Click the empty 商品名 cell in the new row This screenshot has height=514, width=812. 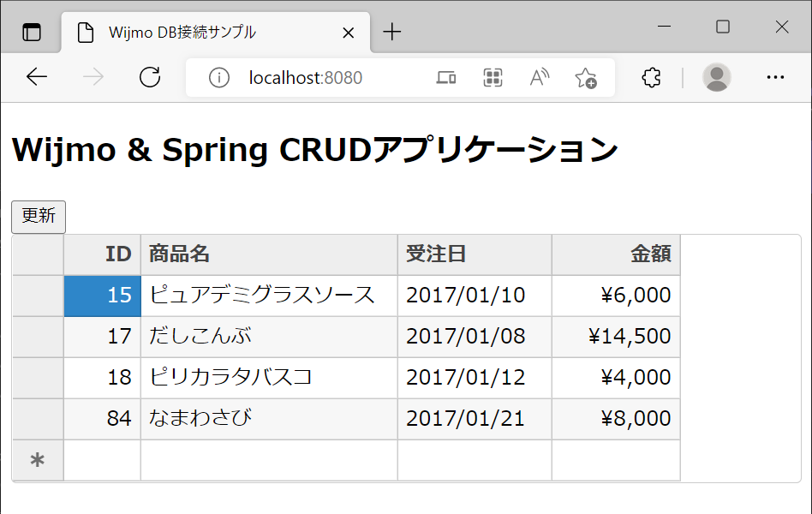pyautogui.click(x=269, y=460)
